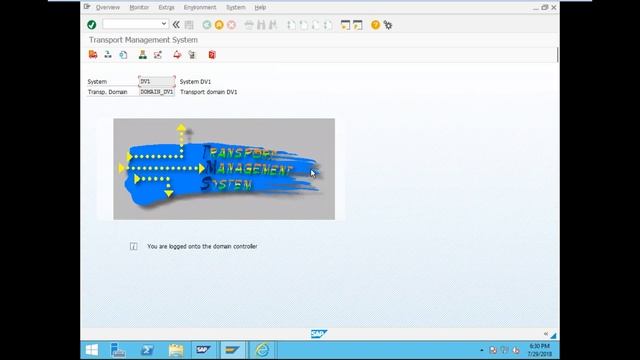The width and height of the screenshot is (640, 360).
Task: Click the yellow Exit icon
Action: point(219,25)
